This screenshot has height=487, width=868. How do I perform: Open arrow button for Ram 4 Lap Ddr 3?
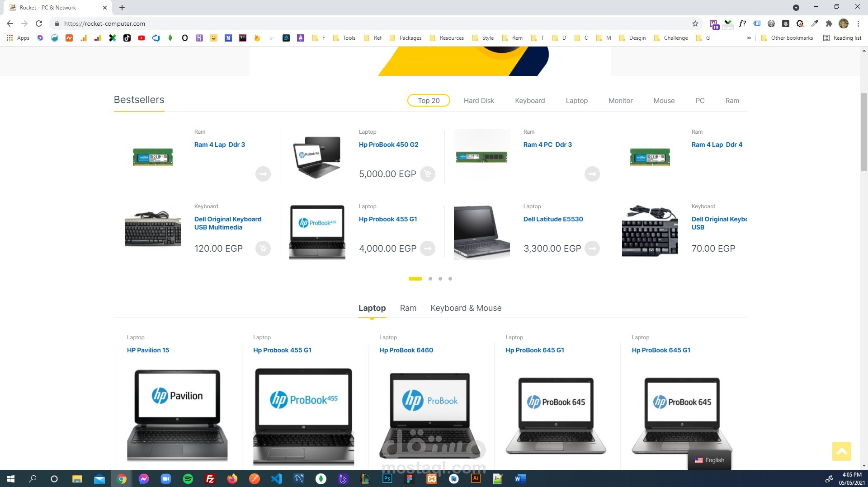[263, 174]
